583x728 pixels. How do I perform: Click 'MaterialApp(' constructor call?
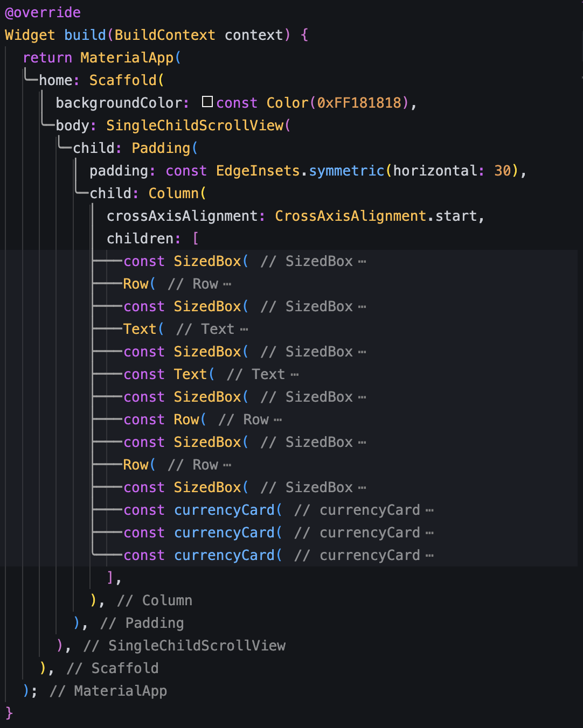point(131,58)
